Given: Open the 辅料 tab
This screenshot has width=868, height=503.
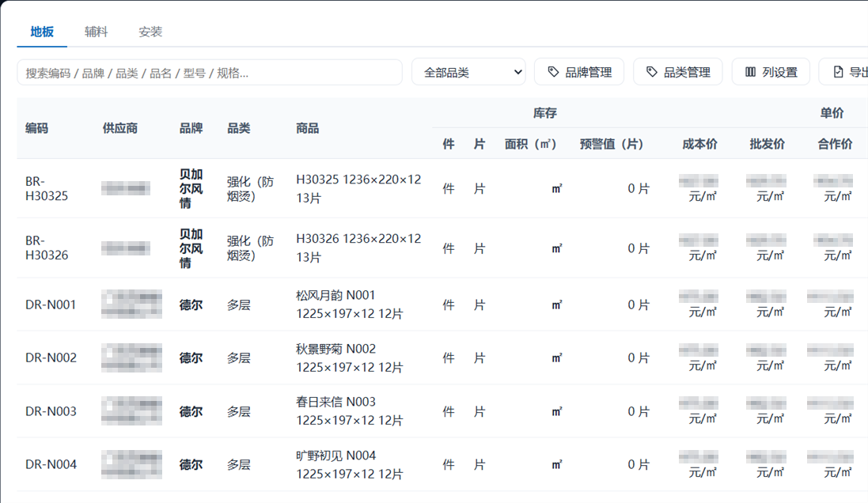Looking at the screenshot, I should click(97, 32).
